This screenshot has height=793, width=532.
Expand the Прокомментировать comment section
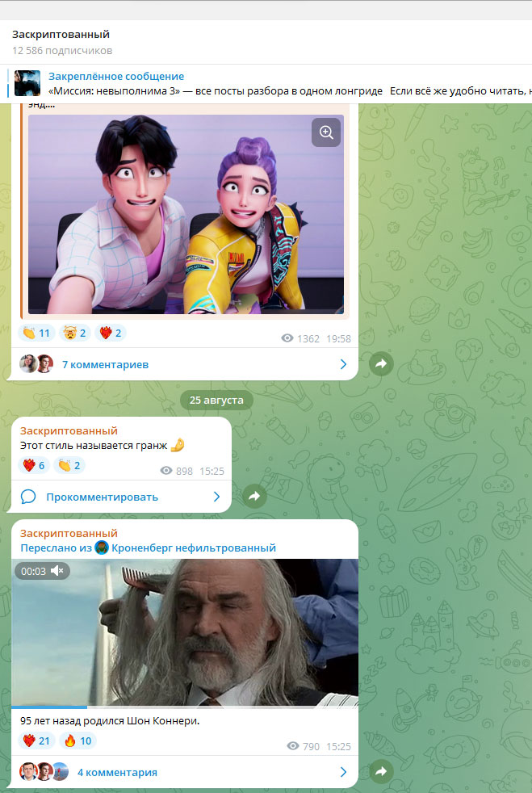click(x=102, y=497)
